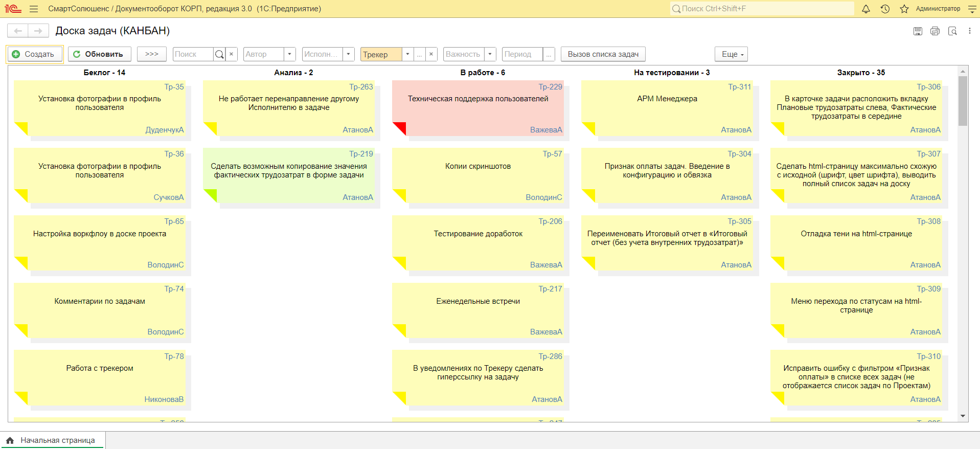
Task: Open card Tp-57 Копии скриншотов
Action: (x=478, y=175)
